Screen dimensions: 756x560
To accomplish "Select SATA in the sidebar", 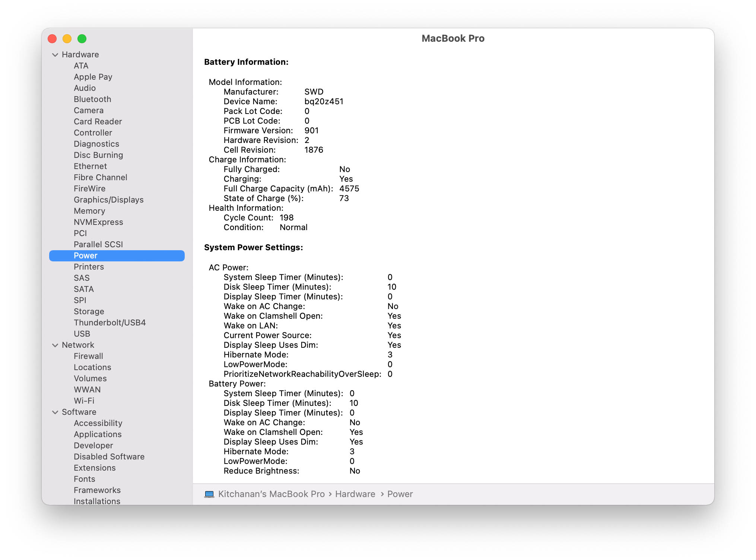I will [84, 289].
